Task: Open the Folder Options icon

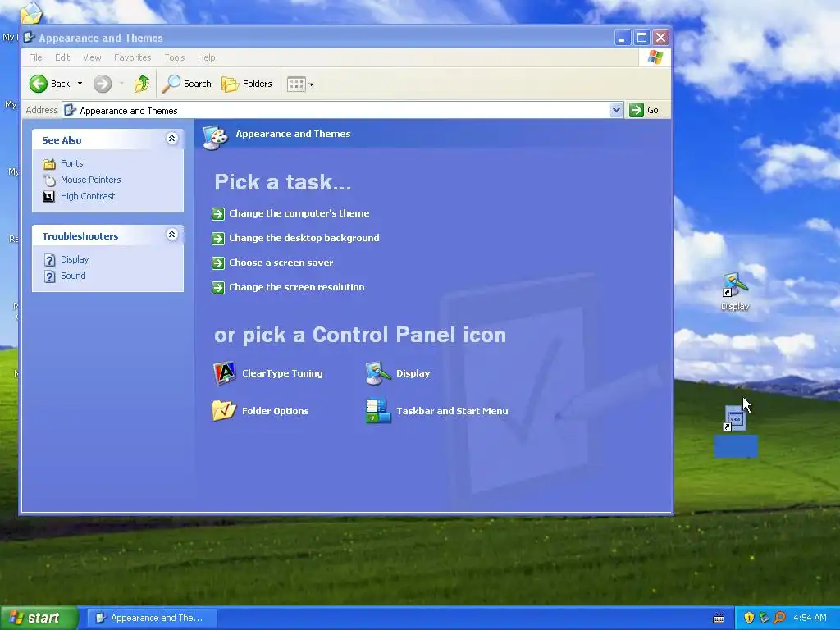Action: pyautogui.click(x=224, y=411)
